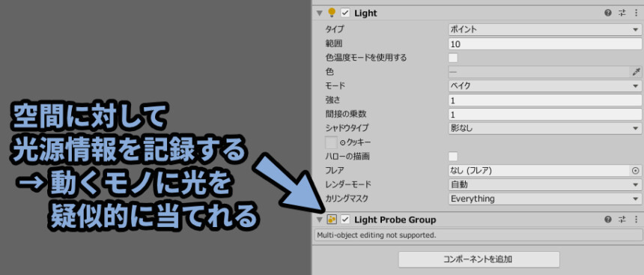Open Light component presets icon
Screen dimensions: 644x275
pyautogui.click(x=622, y=13)
